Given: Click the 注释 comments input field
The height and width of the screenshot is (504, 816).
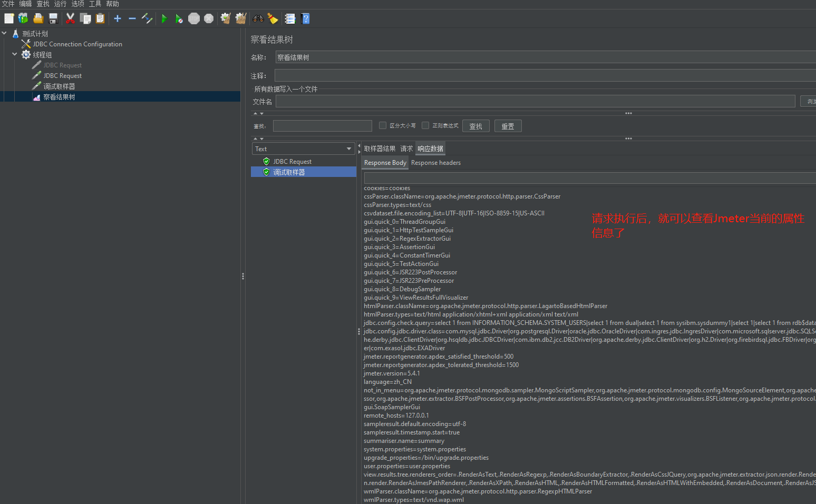Looking at the screenshot, I should 546,75.
